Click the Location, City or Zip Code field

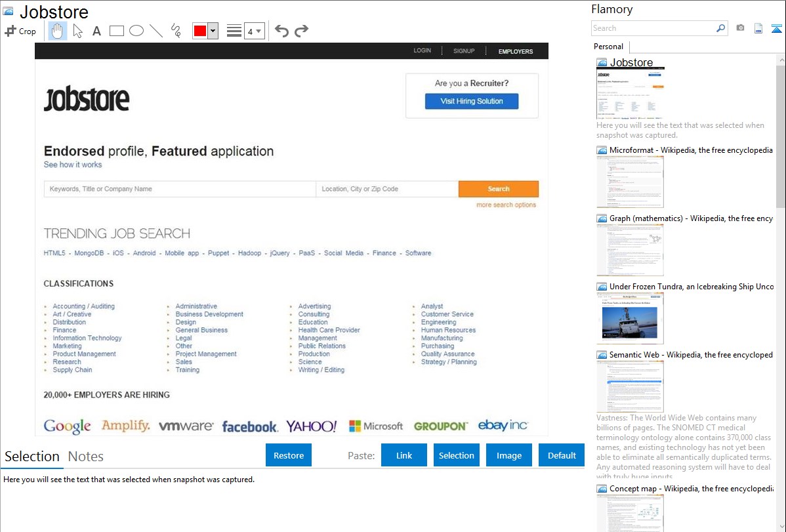387,189
